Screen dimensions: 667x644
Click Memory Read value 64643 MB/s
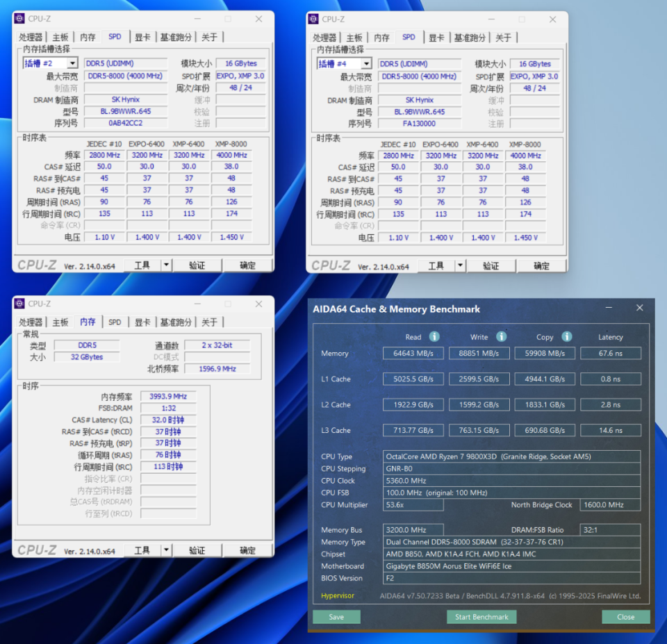[413, 354]
